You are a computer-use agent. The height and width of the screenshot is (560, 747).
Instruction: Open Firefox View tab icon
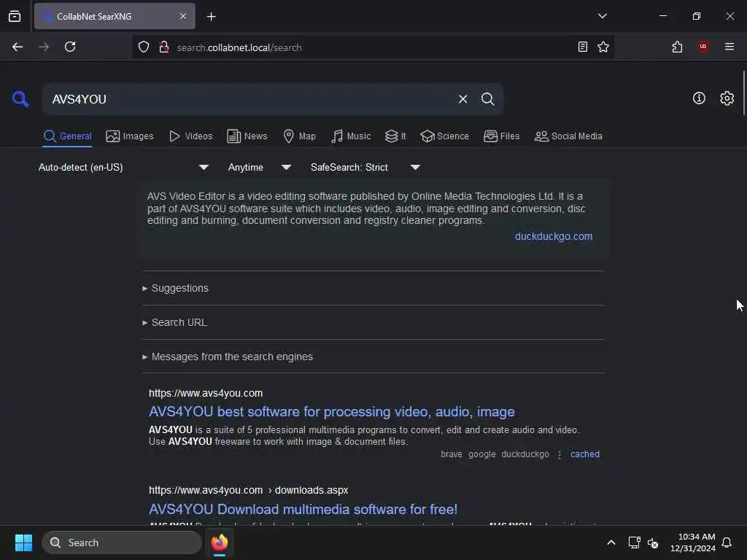pyautogui.click(x=15, y=17)
